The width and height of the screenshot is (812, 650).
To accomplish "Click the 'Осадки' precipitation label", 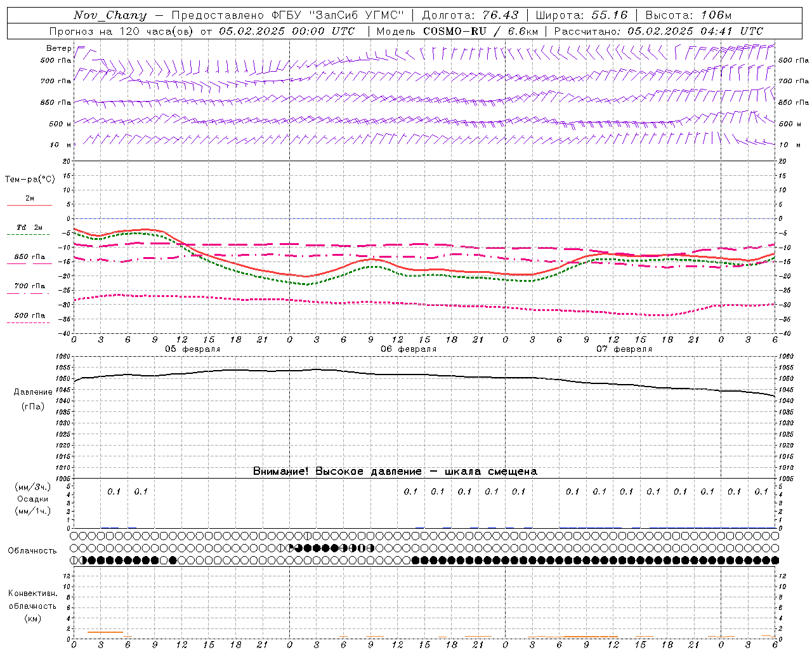I will click(33, 499).
